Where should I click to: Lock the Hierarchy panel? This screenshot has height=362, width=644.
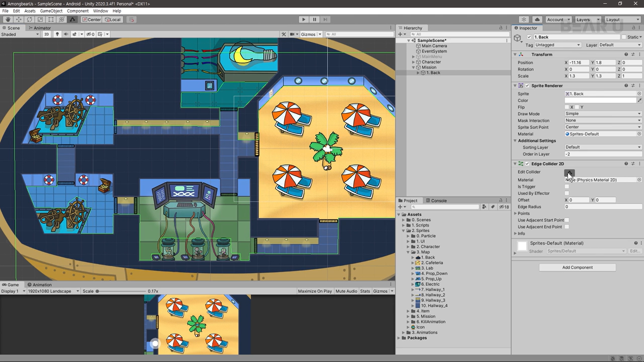tap(501, 28)
